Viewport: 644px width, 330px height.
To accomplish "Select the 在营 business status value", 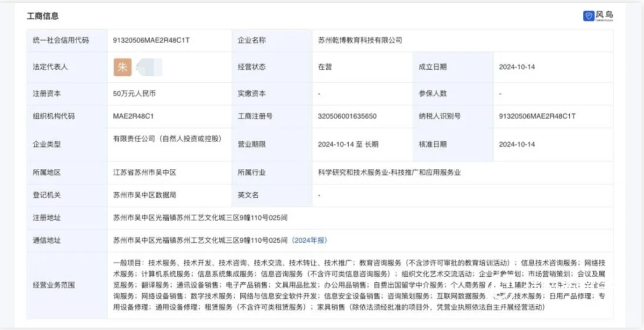I will click(x=325, y=67).
